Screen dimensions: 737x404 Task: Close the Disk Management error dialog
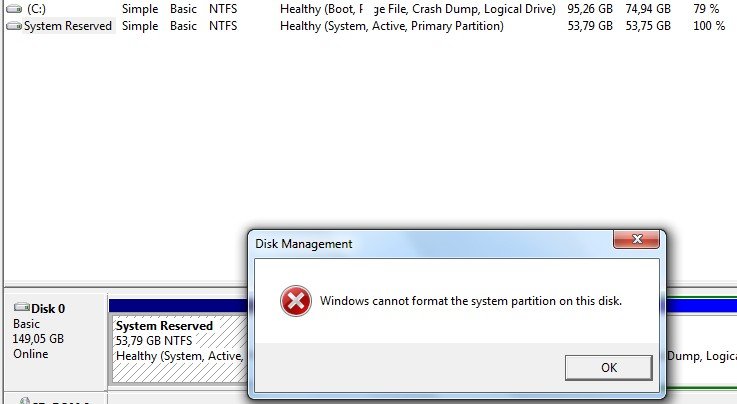click(x=636, y=239)
